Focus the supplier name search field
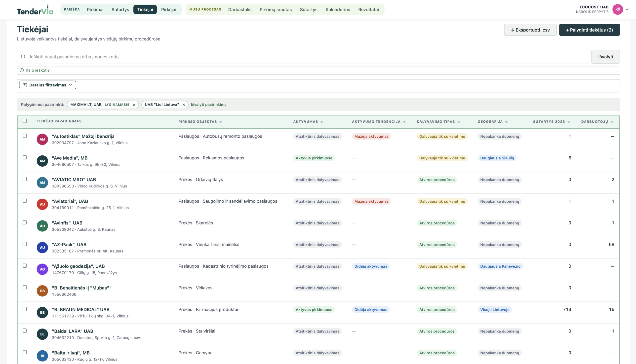This screenshot has width=636, height=364. tap(302, 57)
